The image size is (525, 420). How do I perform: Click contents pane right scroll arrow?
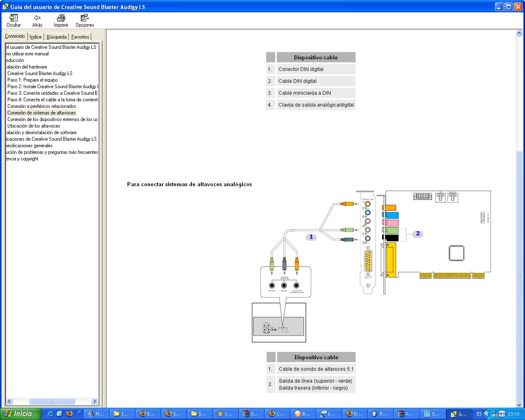95,402
